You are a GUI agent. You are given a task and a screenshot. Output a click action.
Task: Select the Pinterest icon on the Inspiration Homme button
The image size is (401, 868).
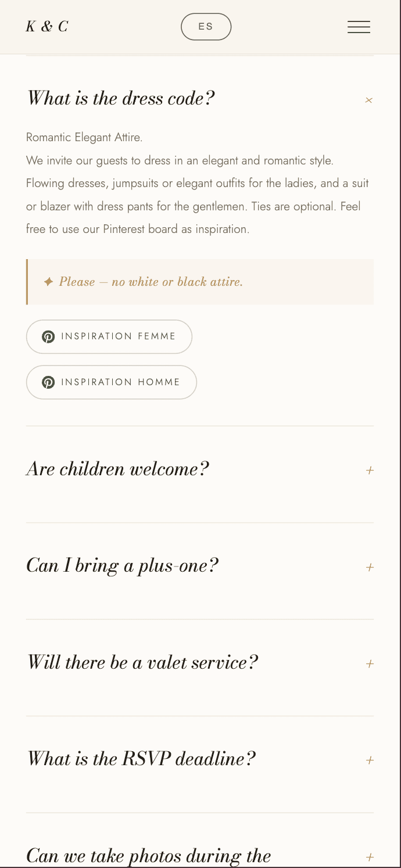click(x=48, y=382)
